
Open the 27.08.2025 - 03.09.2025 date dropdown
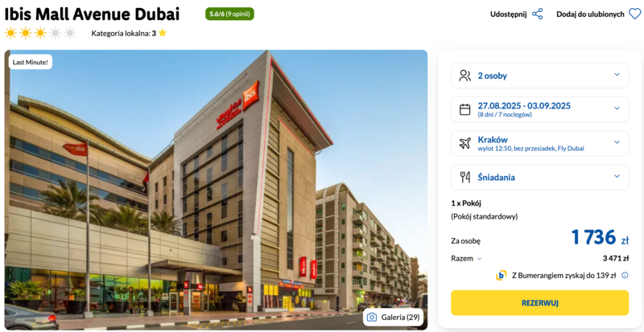(x=539, y=109)
